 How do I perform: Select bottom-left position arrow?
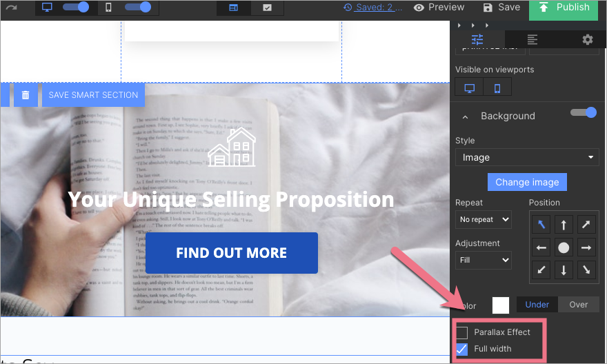click(x=541, y=270)
